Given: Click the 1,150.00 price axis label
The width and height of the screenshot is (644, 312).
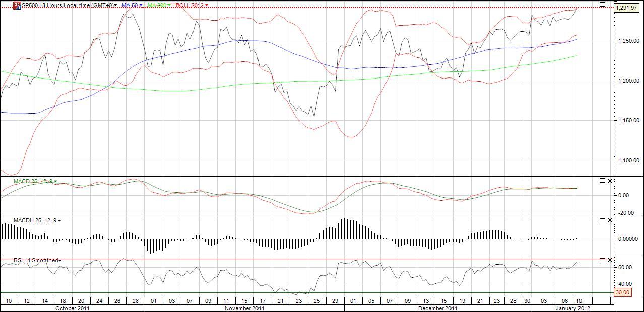Looking at the screenshot, I should pos(629,120).
